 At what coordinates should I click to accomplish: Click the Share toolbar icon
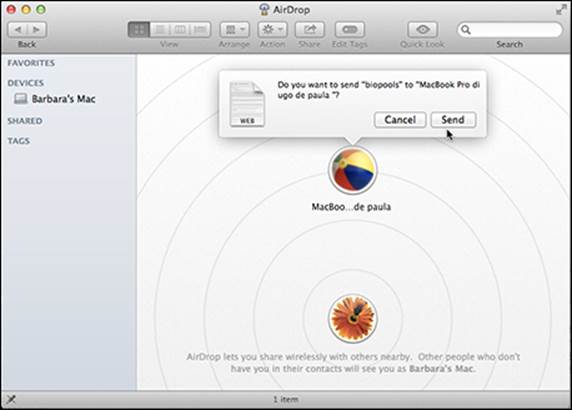310,30
